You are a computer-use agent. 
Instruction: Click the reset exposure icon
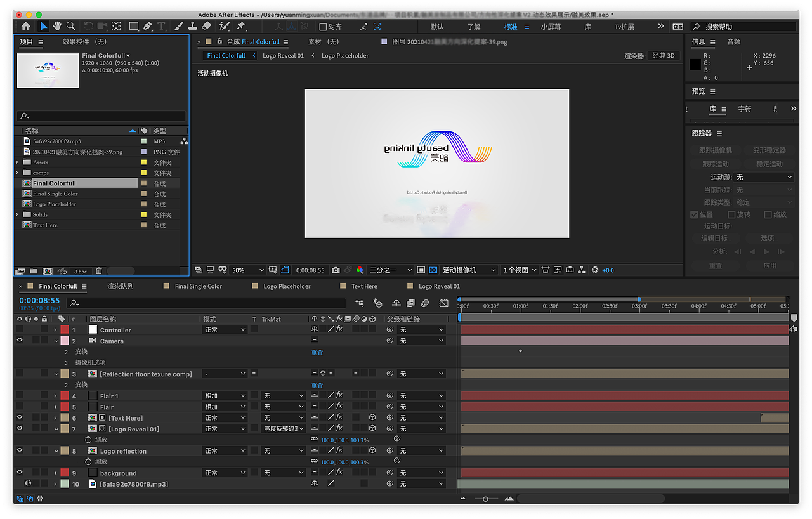[x=595, y=270]
